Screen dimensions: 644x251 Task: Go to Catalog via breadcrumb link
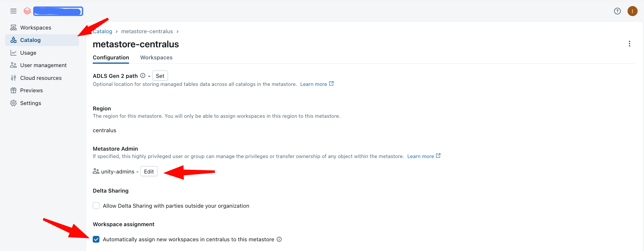(x=103, y=31)
